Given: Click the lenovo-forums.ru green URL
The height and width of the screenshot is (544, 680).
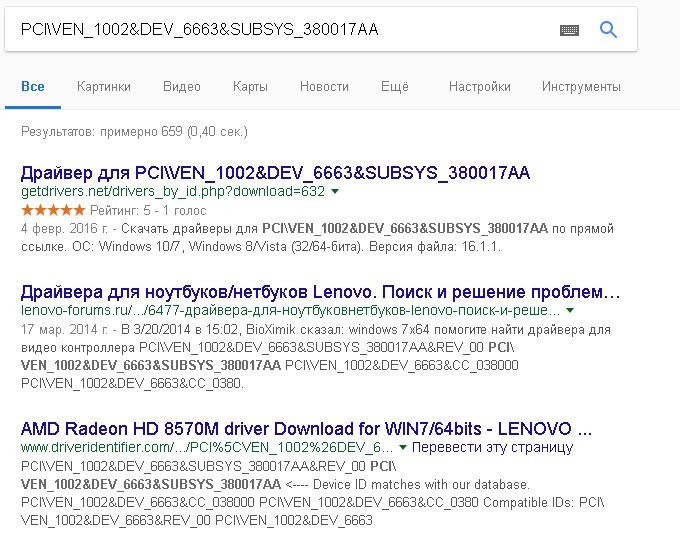Looking at the screenshot, I should 291,311.
